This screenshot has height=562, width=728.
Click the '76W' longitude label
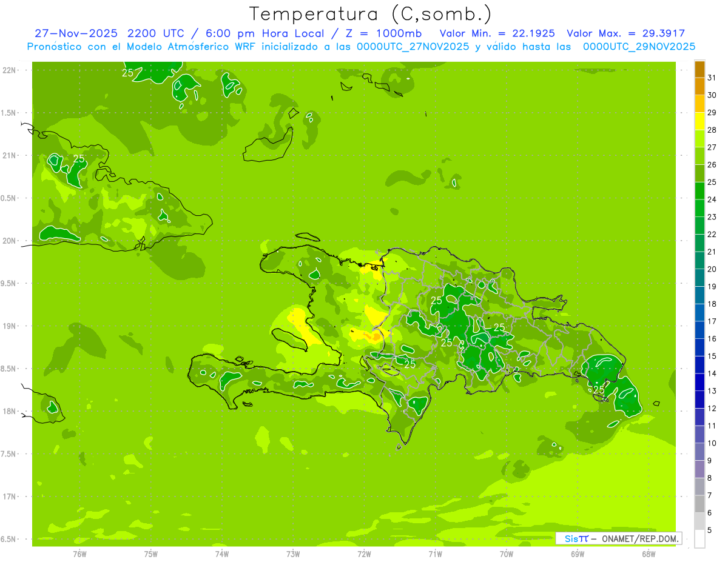click(79, 554)
